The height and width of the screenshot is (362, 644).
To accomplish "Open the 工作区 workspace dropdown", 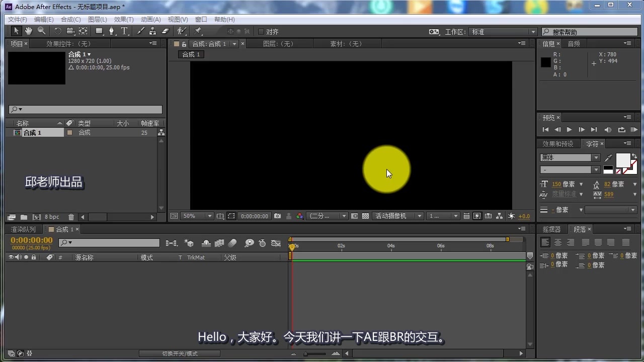I will tap(504, 32).
